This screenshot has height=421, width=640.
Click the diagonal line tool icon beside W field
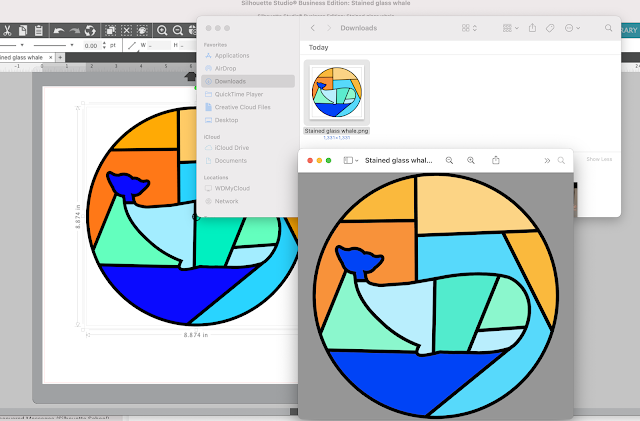[132, 45]
